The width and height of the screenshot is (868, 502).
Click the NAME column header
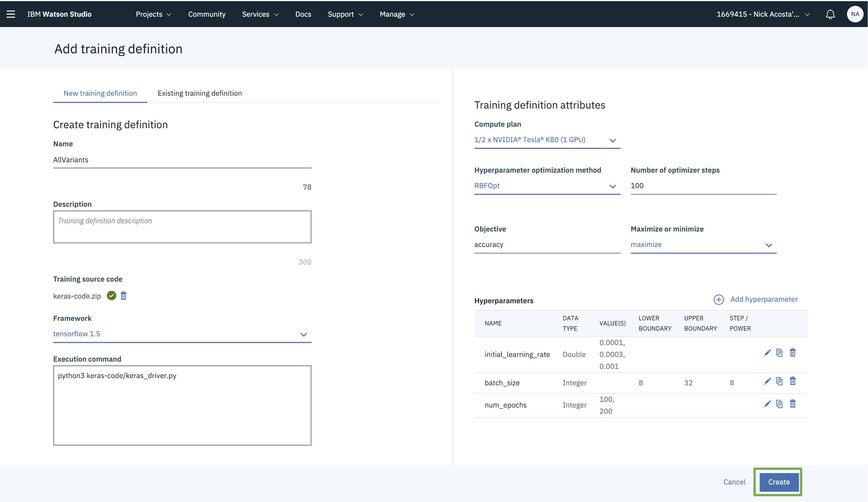pyautogui.click(x=493, y=323)
